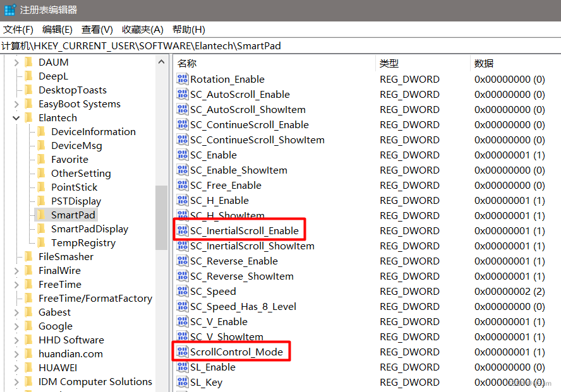This screenshot has height=392, width=561.
Task: Click the DWORD icon of SC_InertialScroll_ShowItem
Action: pyautogui.click(x=183, y=246)
